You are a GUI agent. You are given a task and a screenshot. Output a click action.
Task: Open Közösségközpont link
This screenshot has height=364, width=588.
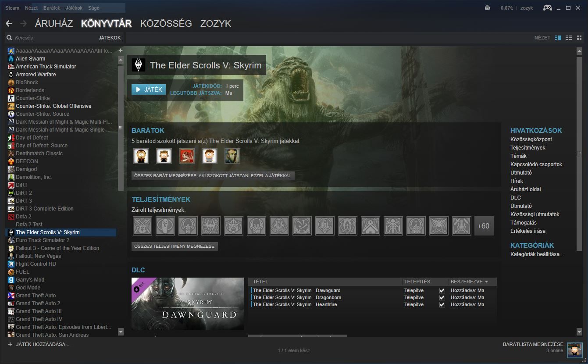coord(531,139)
